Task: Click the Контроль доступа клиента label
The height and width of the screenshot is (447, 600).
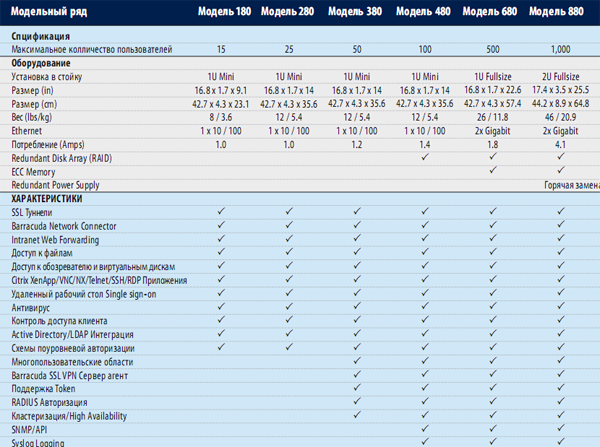Action: 59,321
